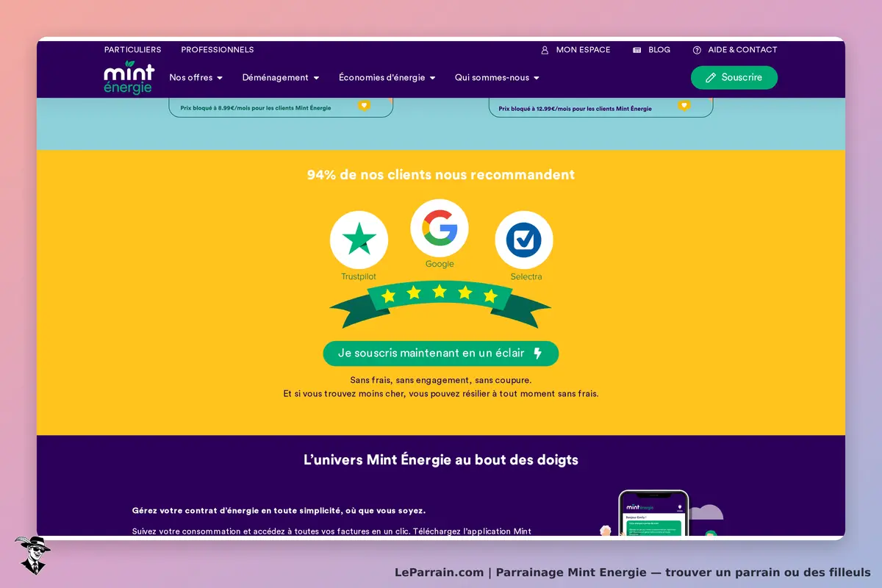Expand the Nos offres menu
Image resolution: width=882 pixels, height=588 pixels.
click(196, 77)
